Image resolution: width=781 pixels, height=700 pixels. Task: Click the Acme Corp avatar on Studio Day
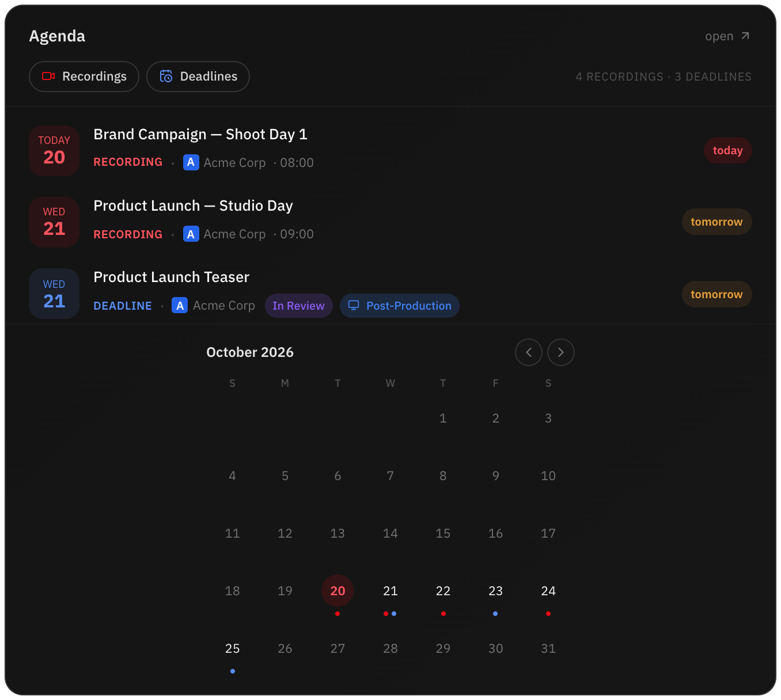(x=191, y=234)
